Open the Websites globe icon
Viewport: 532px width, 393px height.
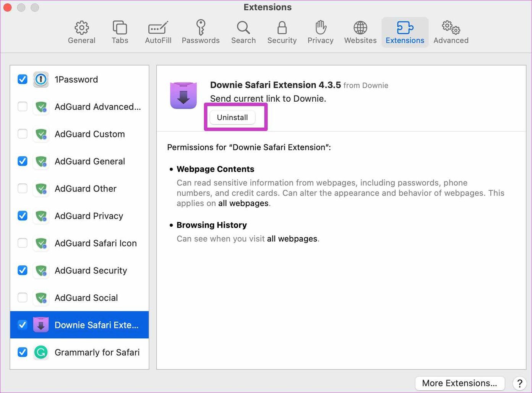tap(360, 28)
